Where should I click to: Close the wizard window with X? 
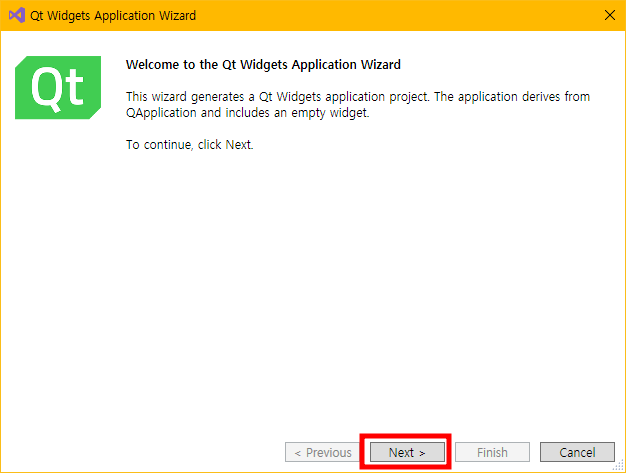(x=610, y=15)
